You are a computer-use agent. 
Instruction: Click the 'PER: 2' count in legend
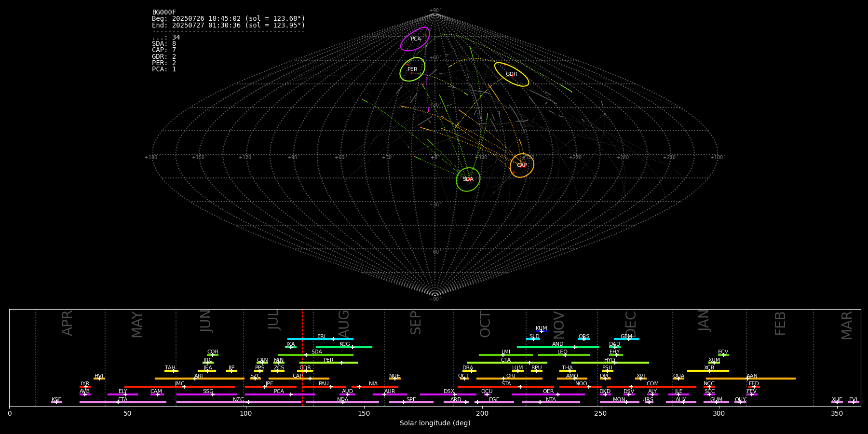point(164,63)
